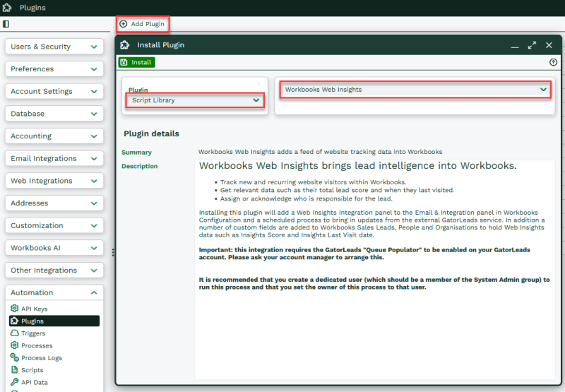
Task: Toggle the sidebar collapse panel icon
Action: (6, 24)
